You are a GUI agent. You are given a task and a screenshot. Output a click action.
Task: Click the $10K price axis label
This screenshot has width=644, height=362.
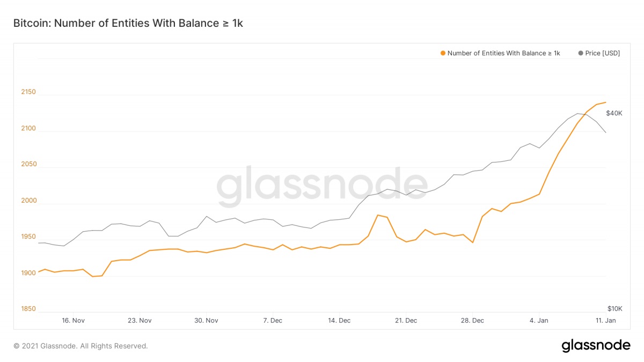coord(614,308)
